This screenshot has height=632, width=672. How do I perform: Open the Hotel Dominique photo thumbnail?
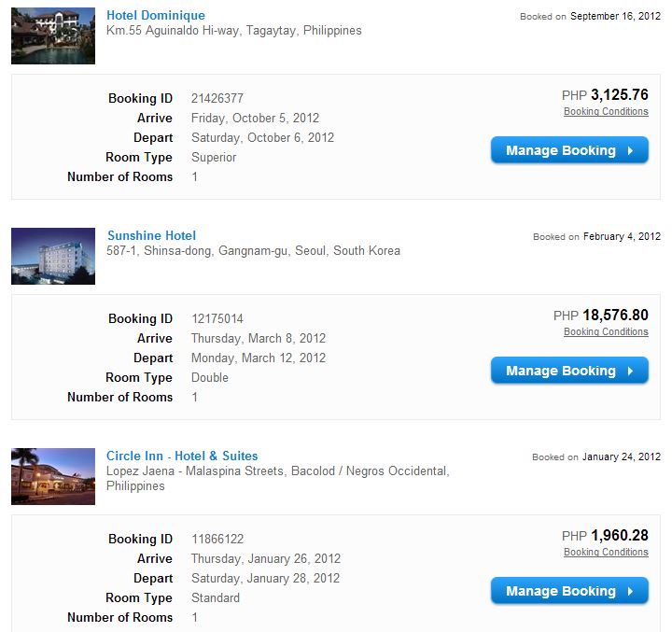[x=53, y=35]
